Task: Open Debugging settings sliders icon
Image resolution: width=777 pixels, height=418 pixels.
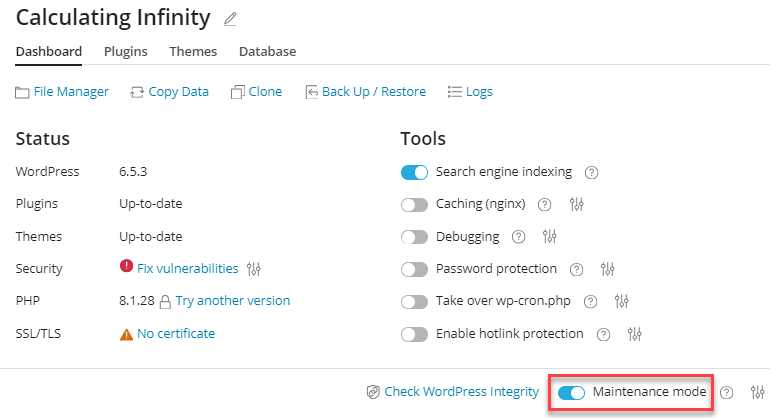Action: pyautogui.click(x=549, y=237)
